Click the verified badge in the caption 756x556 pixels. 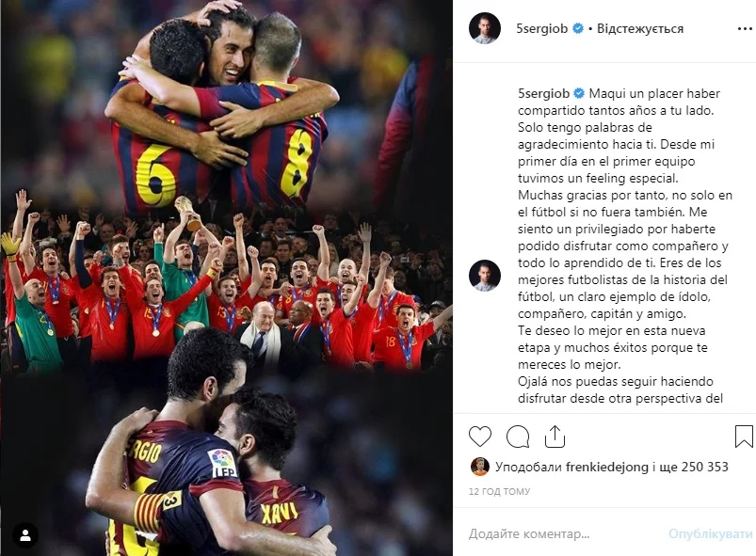coord(579,93)
